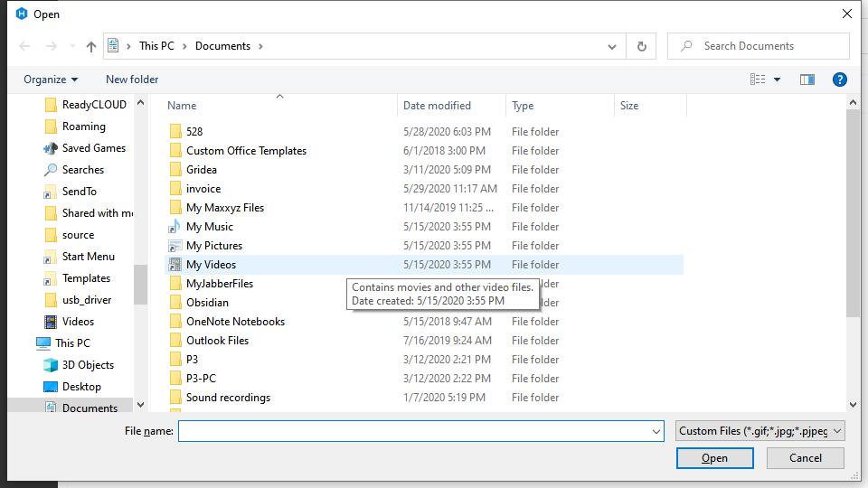This screenshot has height=488, width=868.
Task: Click the Cancel button
Action: coord(805,458)
